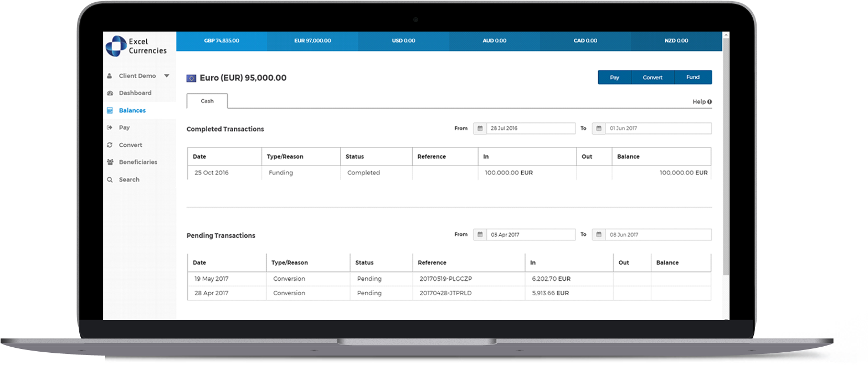Click the Excel Currencies logo
This screenshot has height=365, width=868.
136,46
